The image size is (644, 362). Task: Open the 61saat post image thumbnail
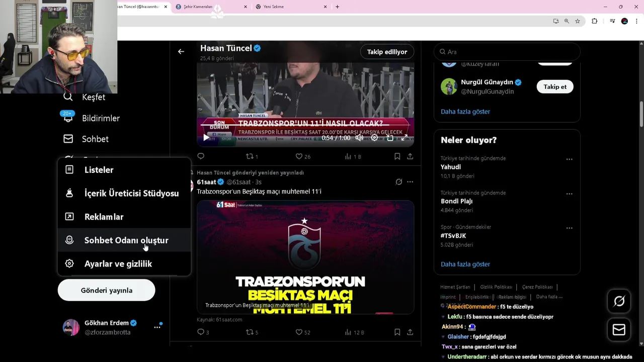coord(305,257)
